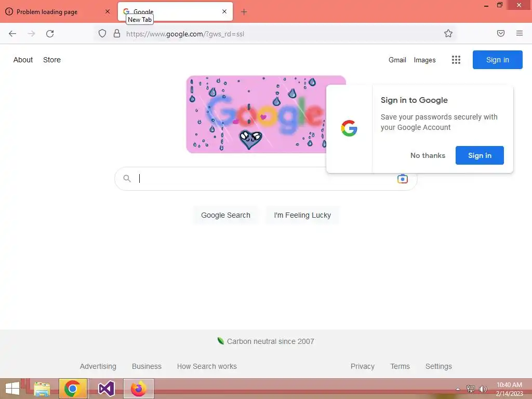Open the tracking protection shield icon
This screenshot has width=532, height=399.
click(102, 34)
